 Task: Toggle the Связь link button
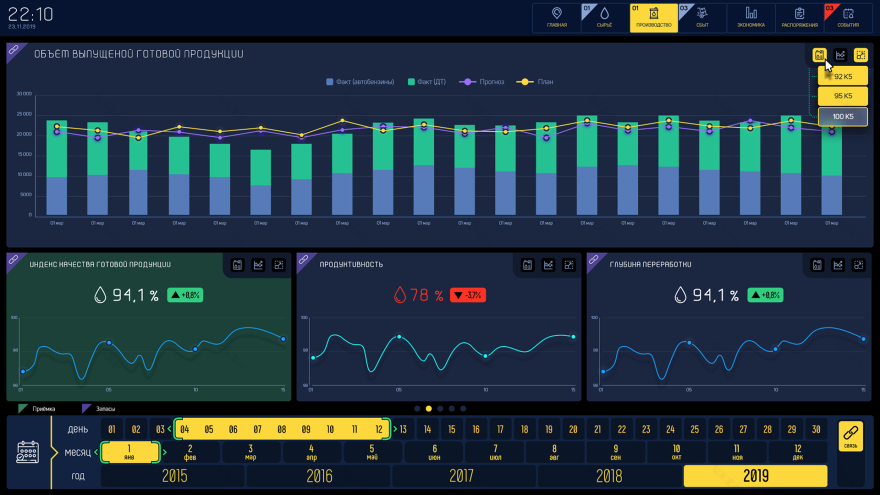coord(850,438)
